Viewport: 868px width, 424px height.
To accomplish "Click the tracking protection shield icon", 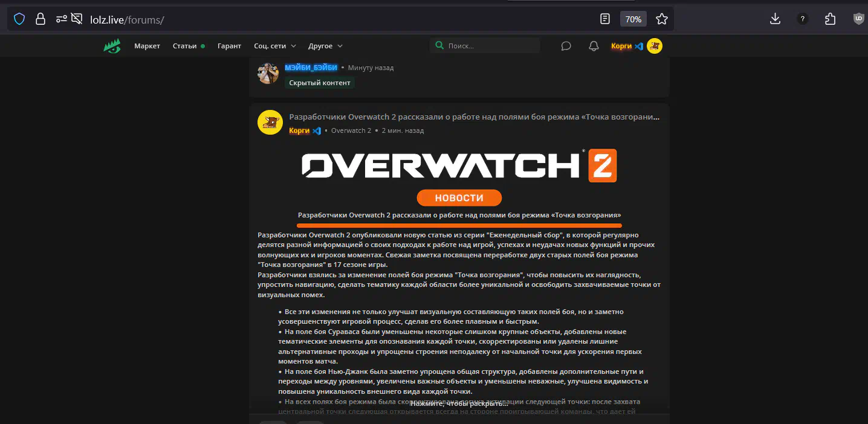I will pyautogui.click(x=19, y=19).
